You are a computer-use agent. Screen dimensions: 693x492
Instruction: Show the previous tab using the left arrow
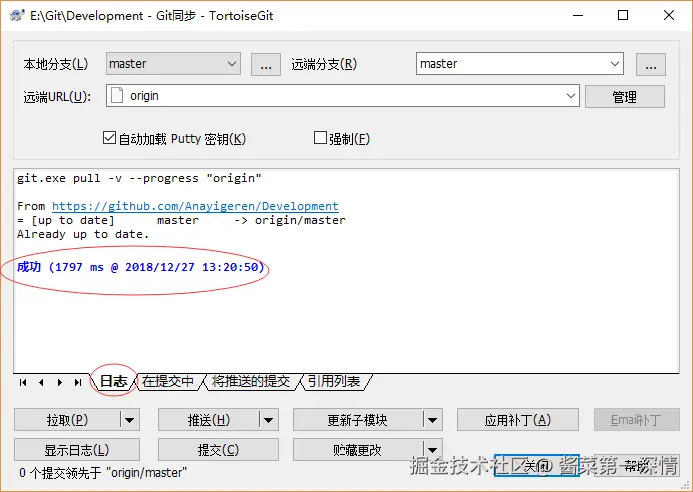[41, 382]
